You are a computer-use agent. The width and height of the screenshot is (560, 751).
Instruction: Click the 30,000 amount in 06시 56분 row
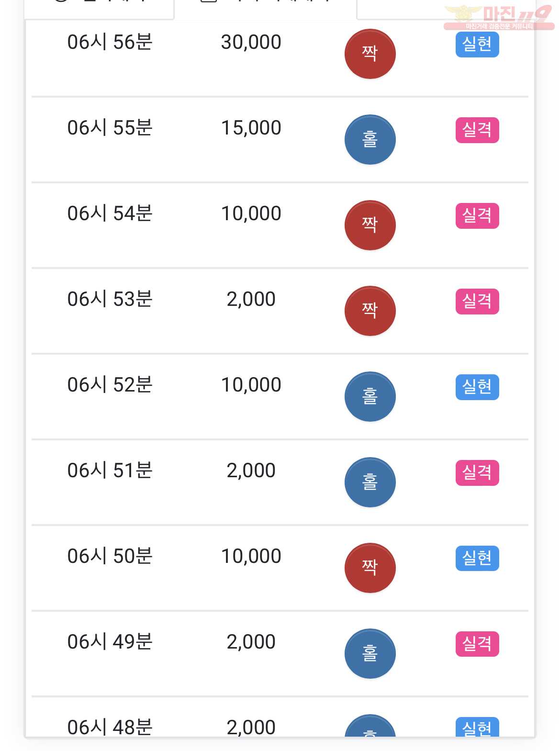(251, 42)
